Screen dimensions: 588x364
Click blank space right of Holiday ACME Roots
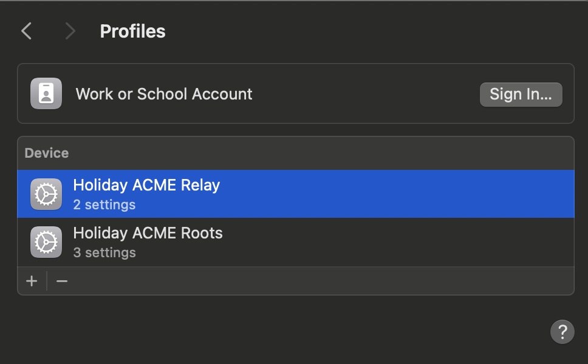pos(395,242)
